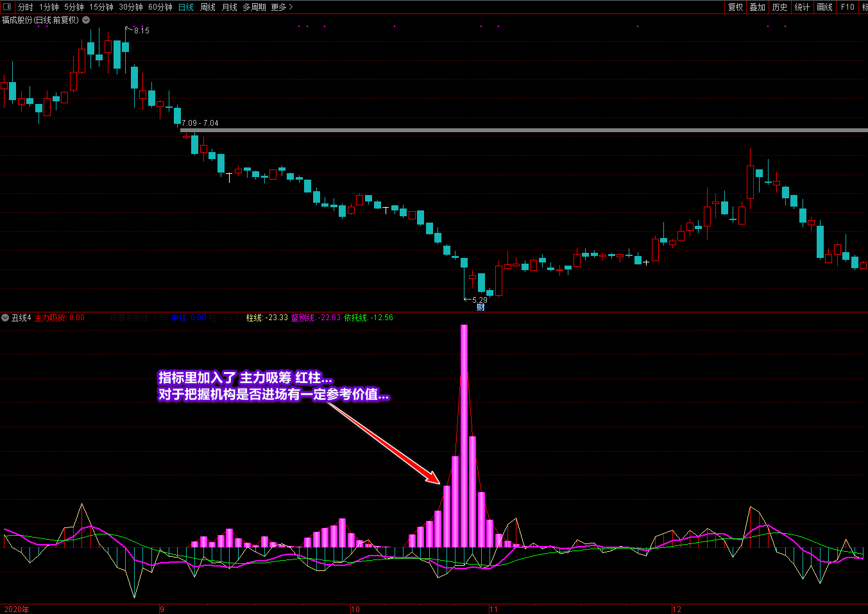
Task: Click the 财 financial marker below the candlesticks
Action: click(481, 307)
